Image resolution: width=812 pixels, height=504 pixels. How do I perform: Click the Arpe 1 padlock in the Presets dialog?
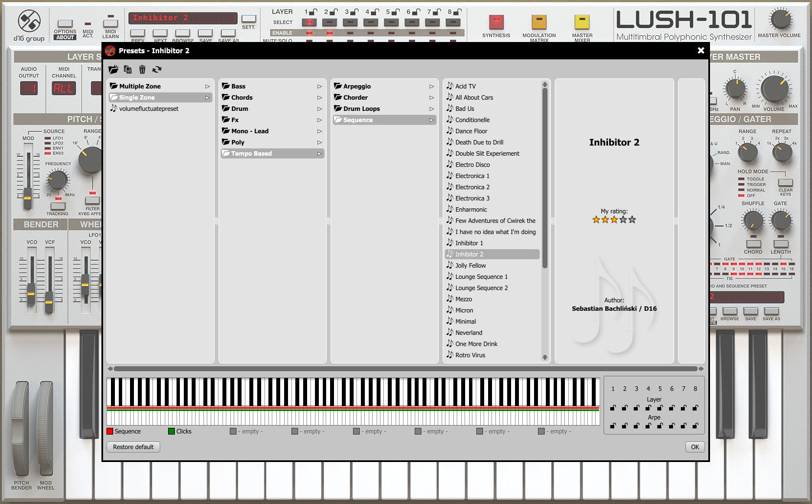(x=613, y=426)
